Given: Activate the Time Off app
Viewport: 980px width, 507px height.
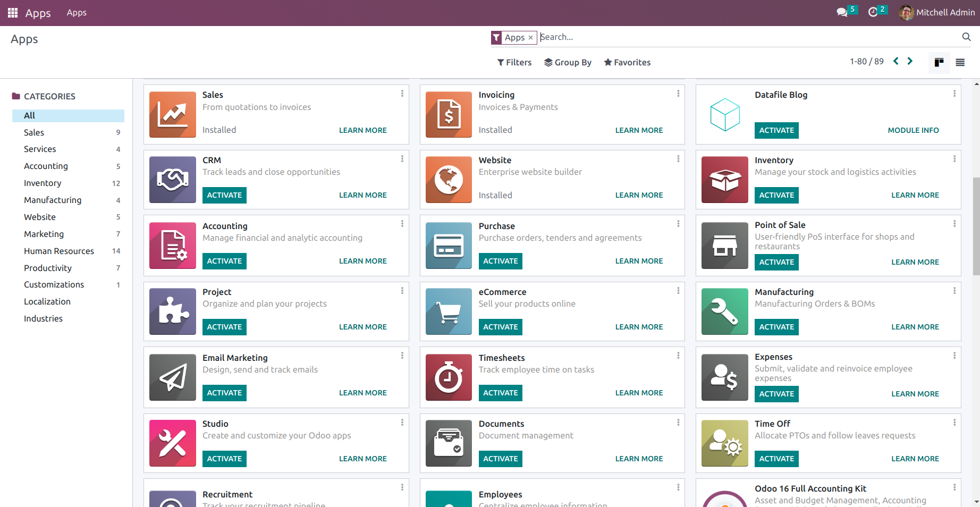Looking at the screenshot, I should click(x=776, y=459).
